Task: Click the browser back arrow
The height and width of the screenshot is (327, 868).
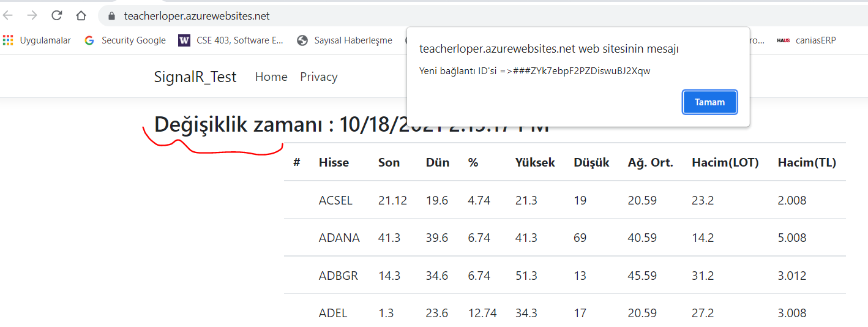Action: click(8, 16)
